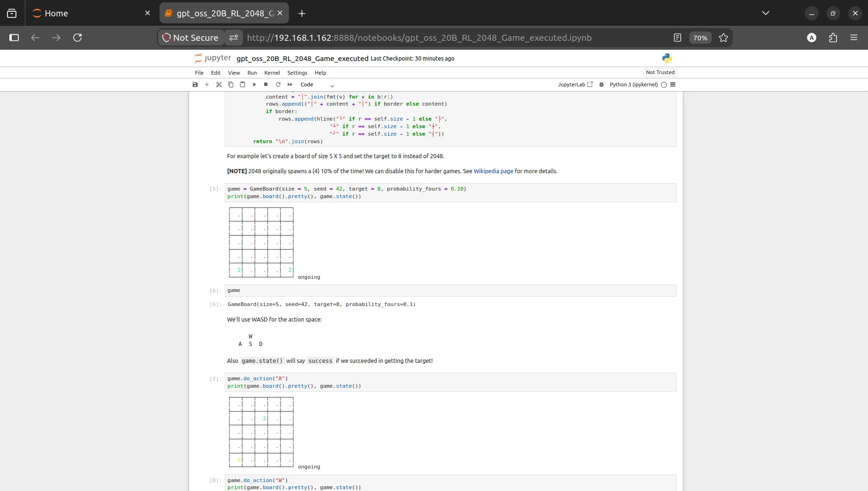Open the notebook toolbar hamburger menu
The width and height of the screenshot is (868, 491).
coord(673,84)
